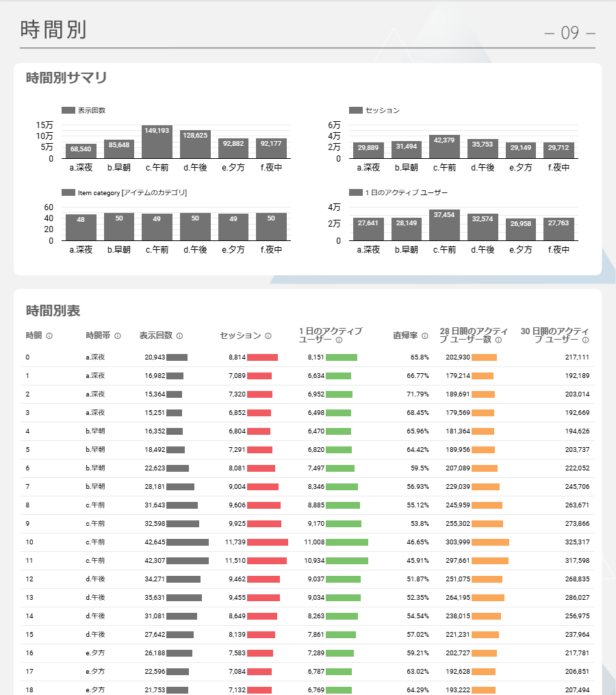The height and width of the screenshot is (695, 616).
Task: Click the red セッション bar in hour 10 row
Action: (268, 542)
